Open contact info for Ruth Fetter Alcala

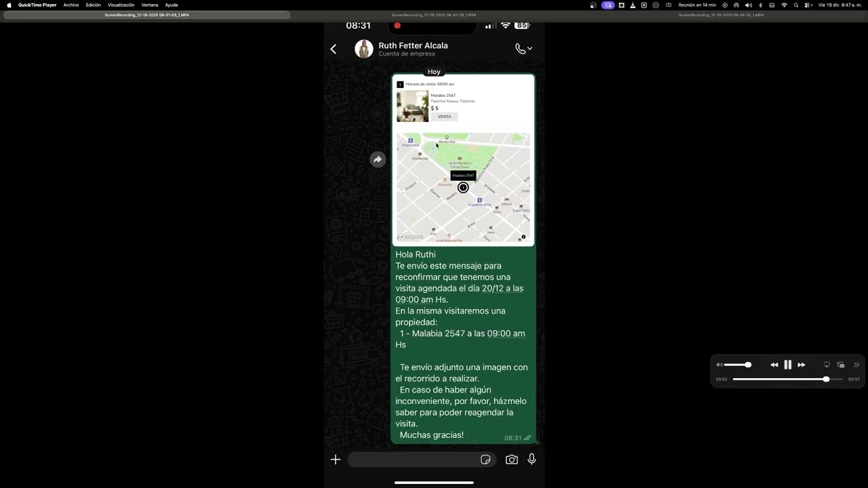click(x=413, y=49)
